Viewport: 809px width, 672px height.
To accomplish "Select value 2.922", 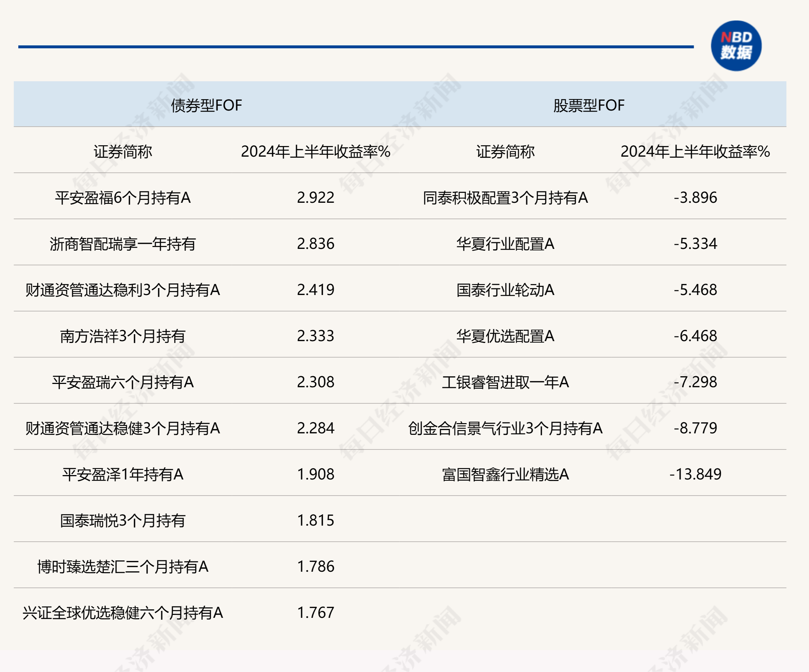I will tap(316, 197).
